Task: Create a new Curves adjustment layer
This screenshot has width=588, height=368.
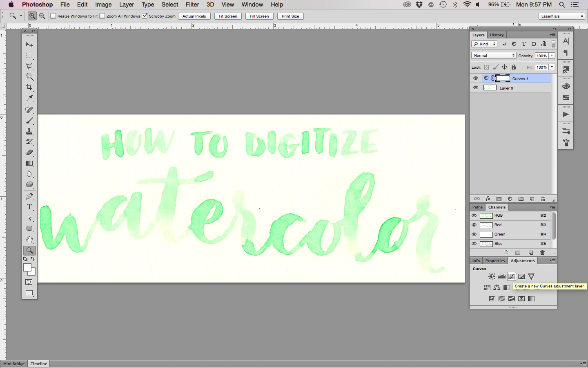Action: [512, 276]
